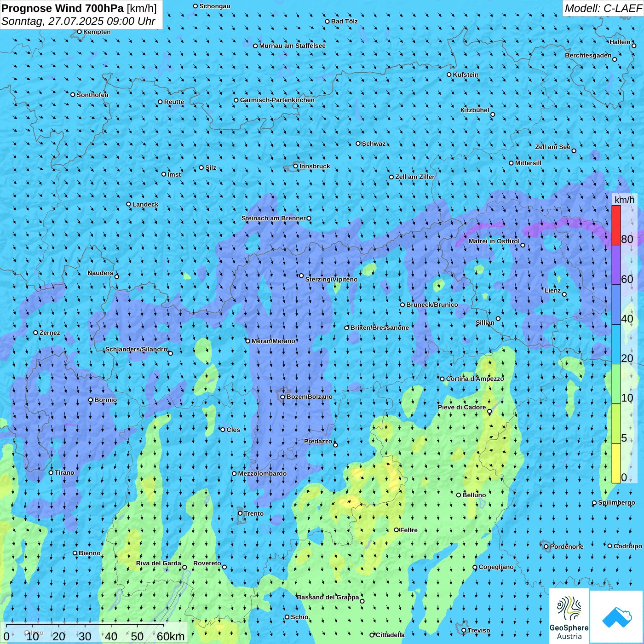Viewport: 644px width, 644px height.
Task: Click the Prognose Wind 700hPa title
Action: coord(63,8)
